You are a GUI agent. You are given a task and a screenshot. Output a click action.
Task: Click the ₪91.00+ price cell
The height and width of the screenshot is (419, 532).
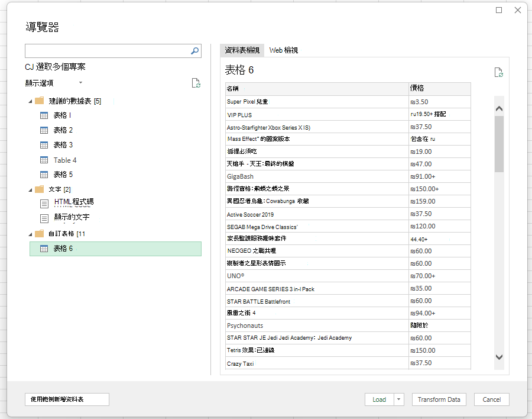(x=440, y=177)
